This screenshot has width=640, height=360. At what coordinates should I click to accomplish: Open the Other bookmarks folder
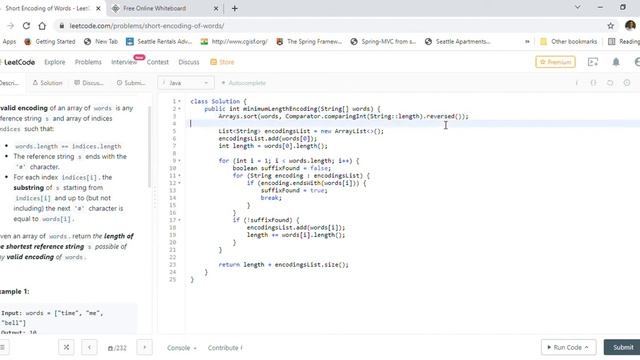569,42
